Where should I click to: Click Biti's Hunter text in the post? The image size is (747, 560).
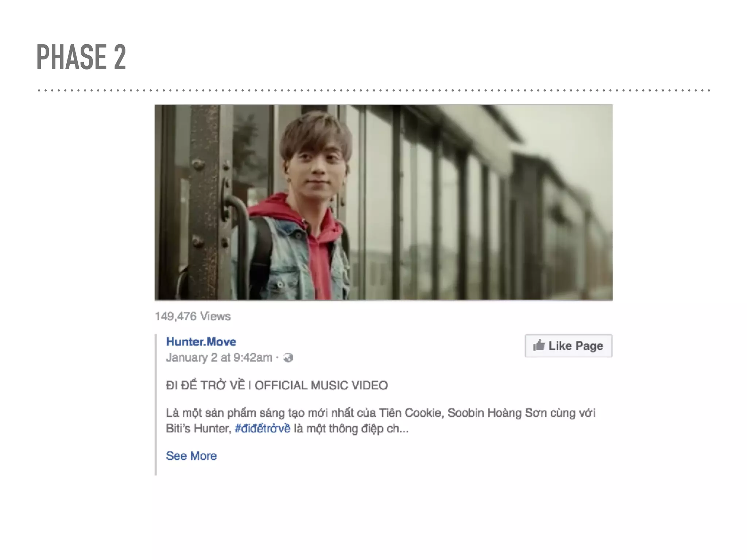[x=198, y=428]
